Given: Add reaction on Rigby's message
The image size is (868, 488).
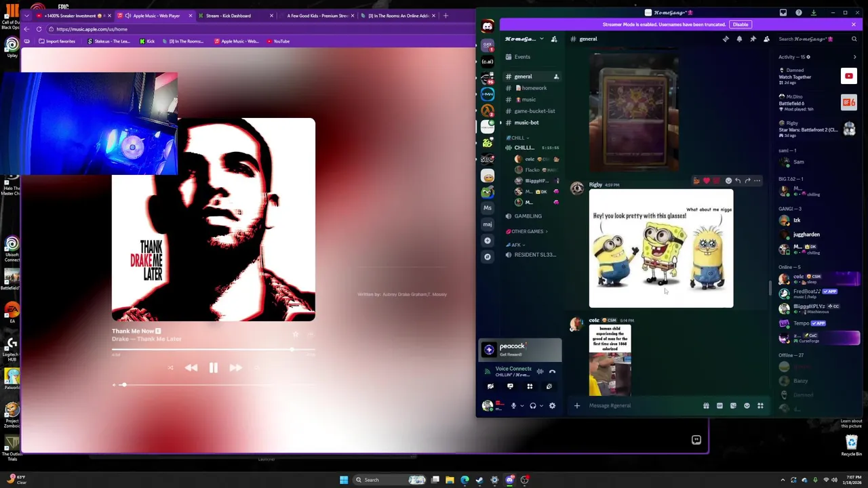Looking at the screenshot, I should 728,181.
